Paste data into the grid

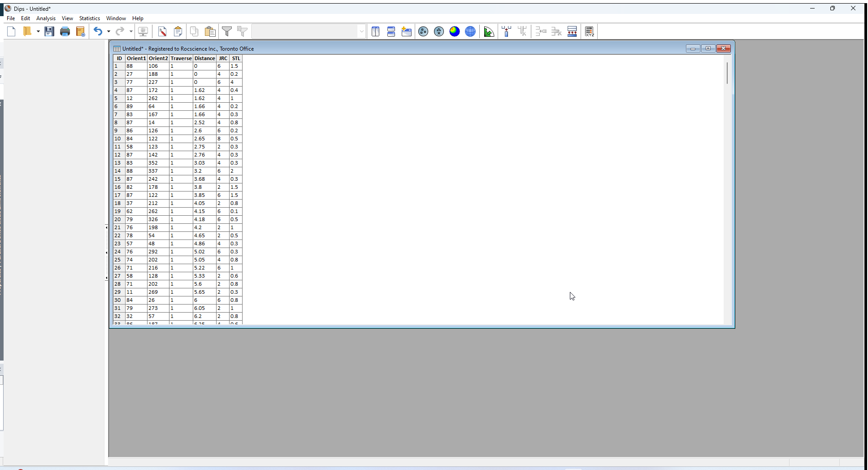(210, 31)
